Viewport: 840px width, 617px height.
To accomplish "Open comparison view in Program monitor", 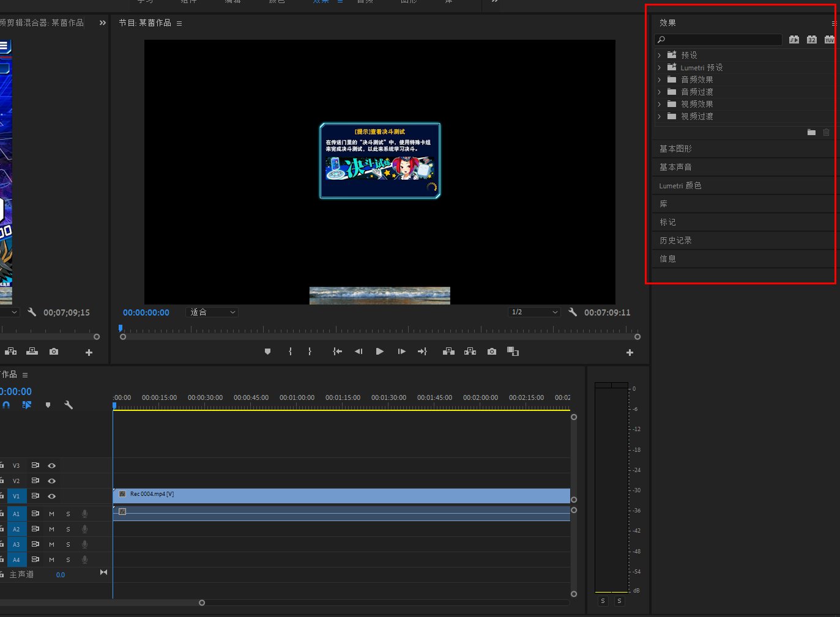I will point(513,352).
